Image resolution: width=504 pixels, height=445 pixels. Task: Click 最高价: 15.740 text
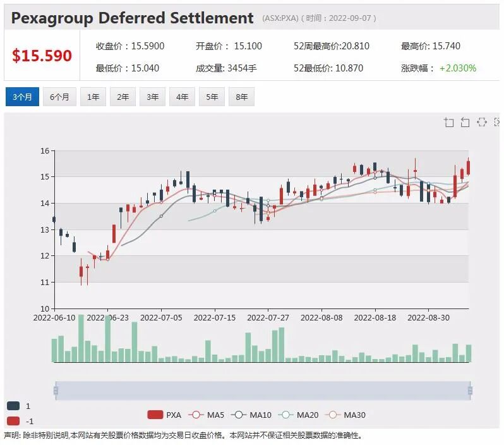click(x=430, y=46)
